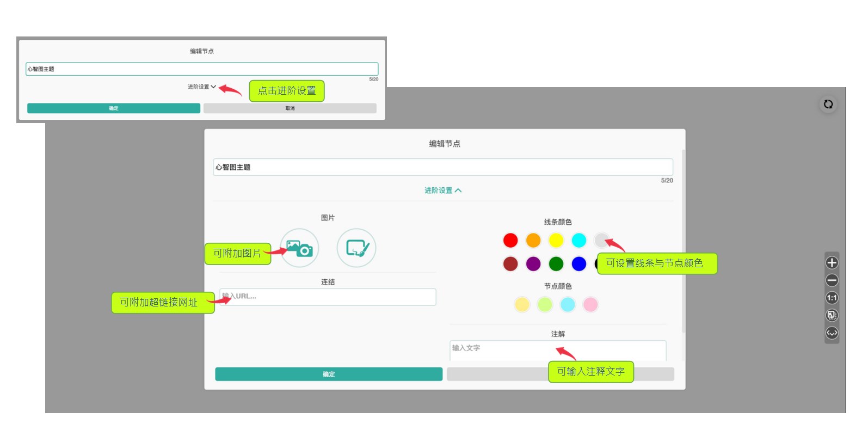Image resolution: width=868 pixels, height=442 pixels.
Task: Click the fit-to-screen icon below 1:1
Action: pos(832,315)
